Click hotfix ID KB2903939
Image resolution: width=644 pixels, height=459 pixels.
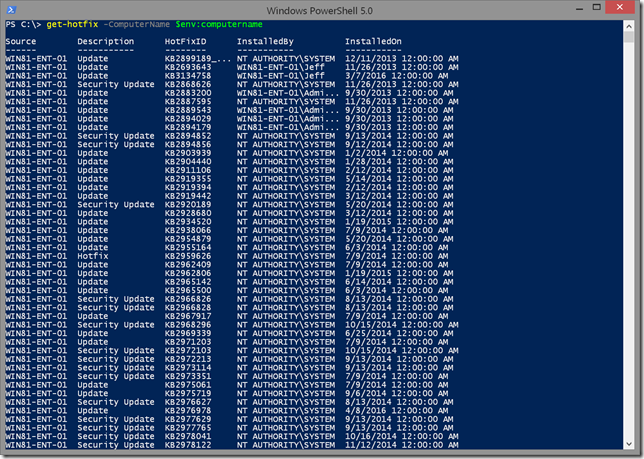[x=188, y=153]
